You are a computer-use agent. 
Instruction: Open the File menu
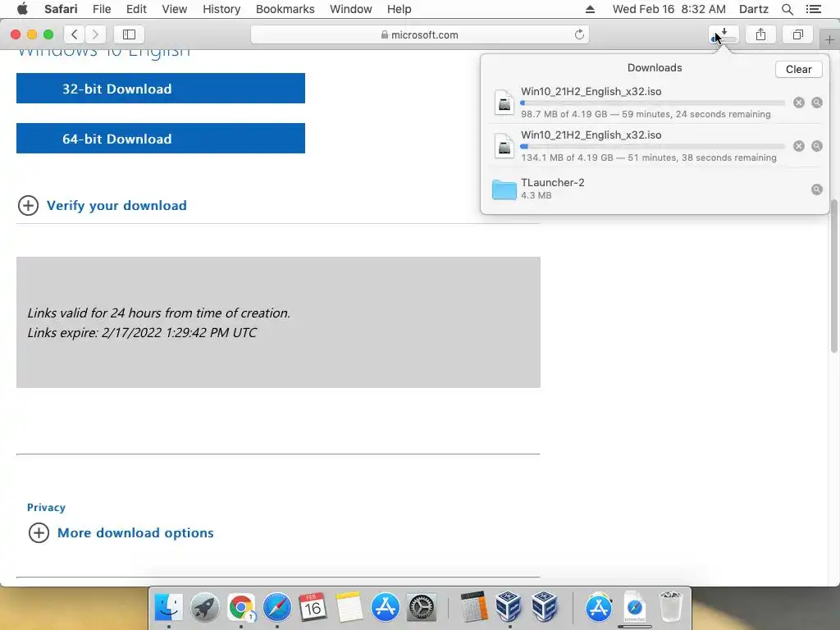(x=101, y=9)
